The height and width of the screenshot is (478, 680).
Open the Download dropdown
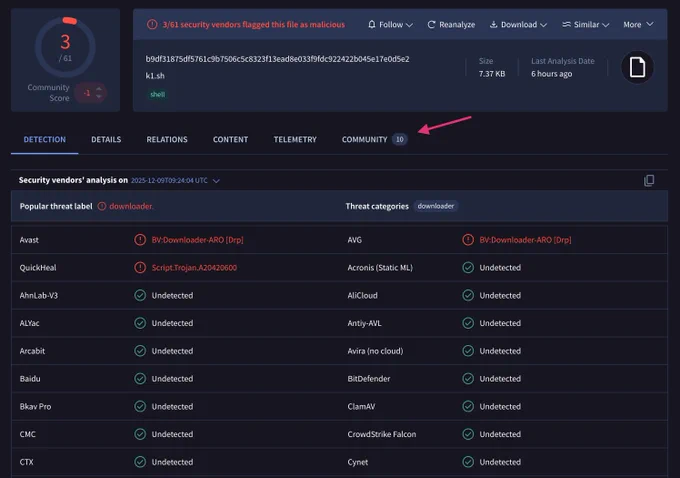tap(518, 25)
